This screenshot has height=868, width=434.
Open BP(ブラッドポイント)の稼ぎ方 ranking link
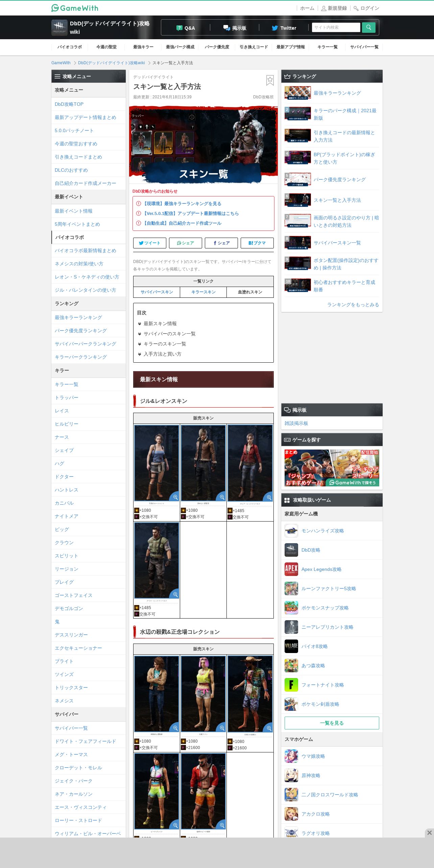point(344,158)
